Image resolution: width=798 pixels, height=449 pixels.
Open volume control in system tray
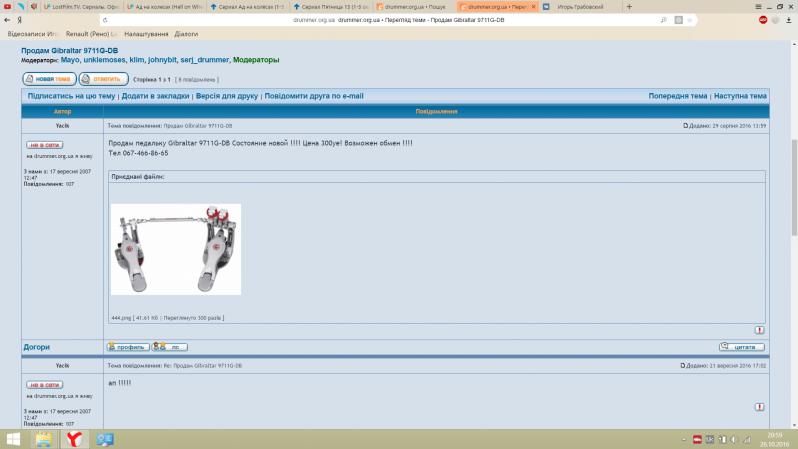click(x=734, y=439)
